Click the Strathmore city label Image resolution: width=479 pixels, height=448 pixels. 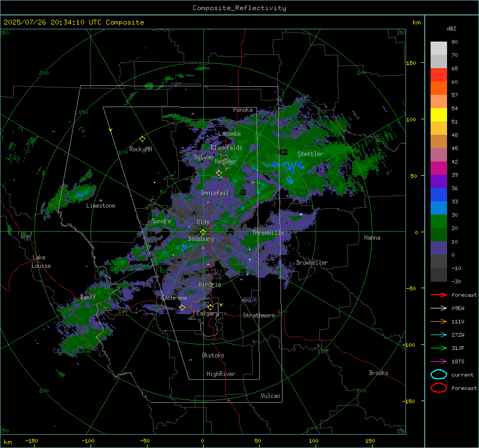click(x=259, y=315)
